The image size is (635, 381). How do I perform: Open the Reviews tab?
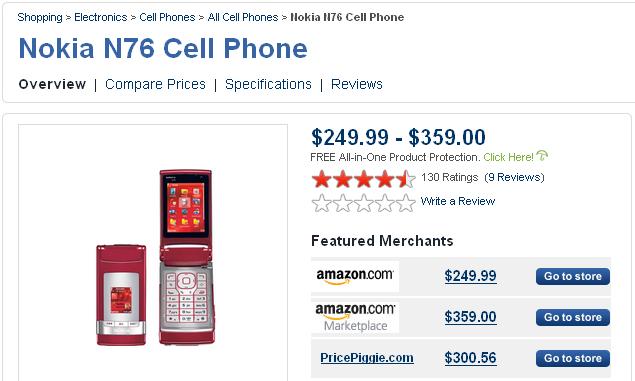(x=357, y=84)
